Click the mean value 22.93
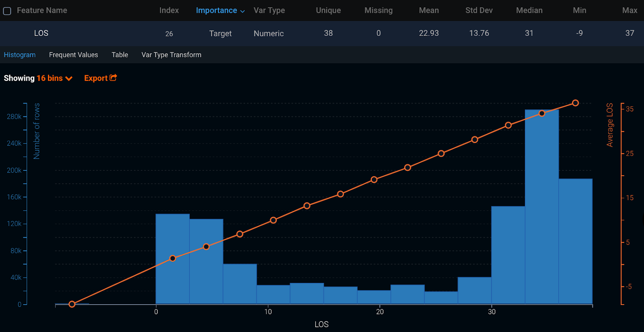The image size is (644, 332). (x=429, y=33)
